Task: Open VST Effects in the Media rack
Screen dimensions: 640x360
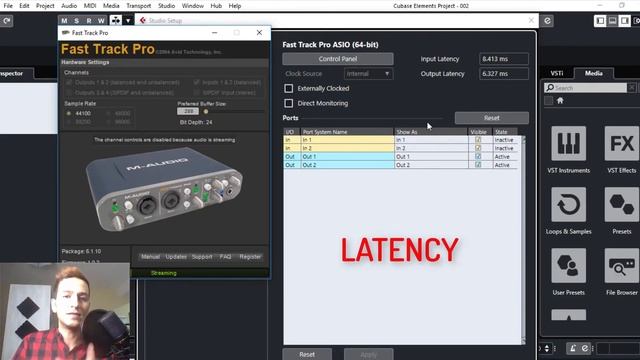Action: (621, 143)
